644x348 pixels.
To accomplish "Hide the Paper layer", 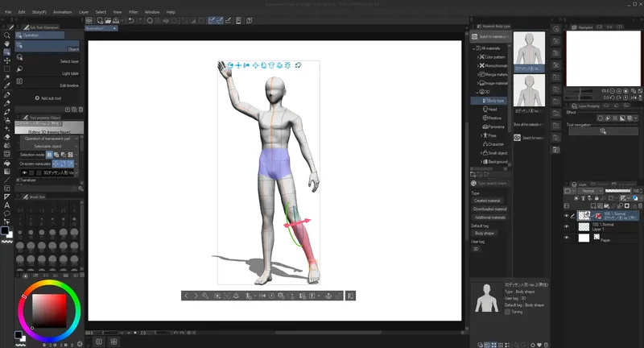I will 567,238.
